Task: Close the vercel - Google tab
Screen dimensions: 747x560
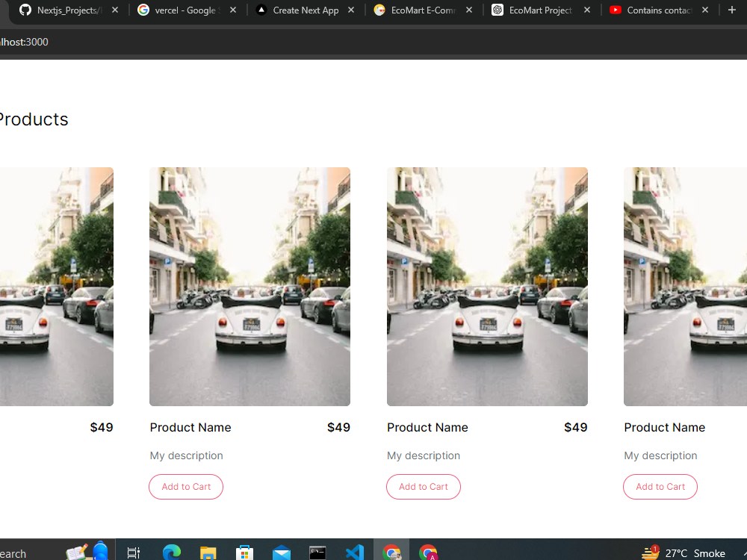Action: click(x=233, y=10)
